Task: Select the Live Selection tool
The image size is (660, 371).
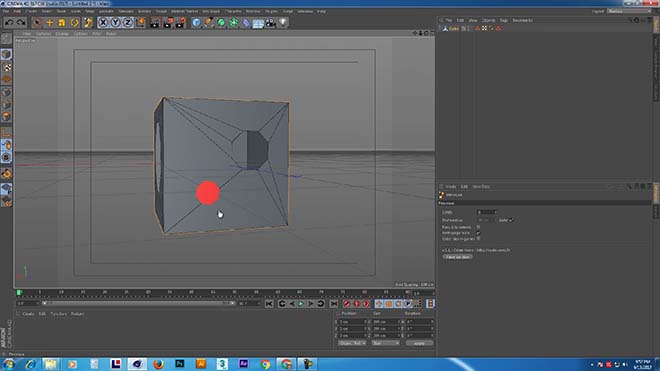Action: (37, 23)
